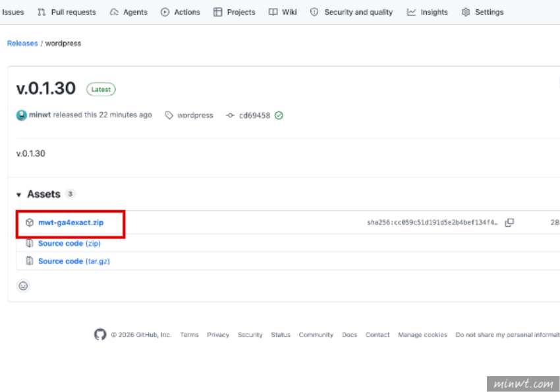Click the commit icon before cd69458
This screenshot has width=560, height=392.
coord(231,115)
